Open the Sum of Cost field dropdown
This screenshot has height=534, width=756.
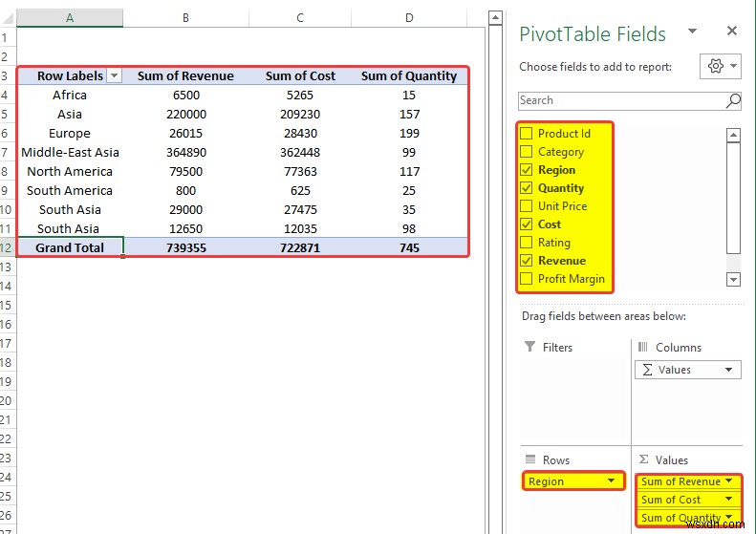728,499
